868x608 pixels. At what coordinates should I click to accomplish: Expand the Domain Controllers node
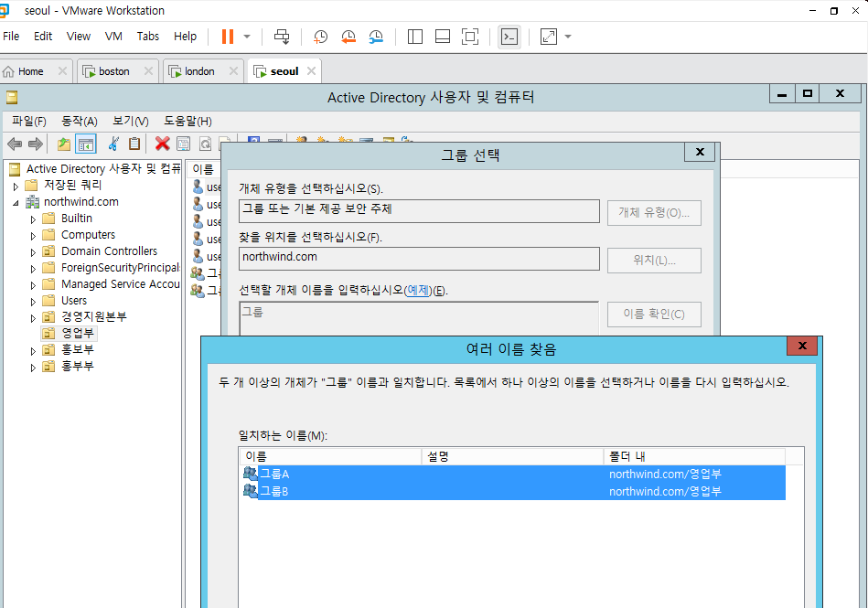click(x=33, y=253)
